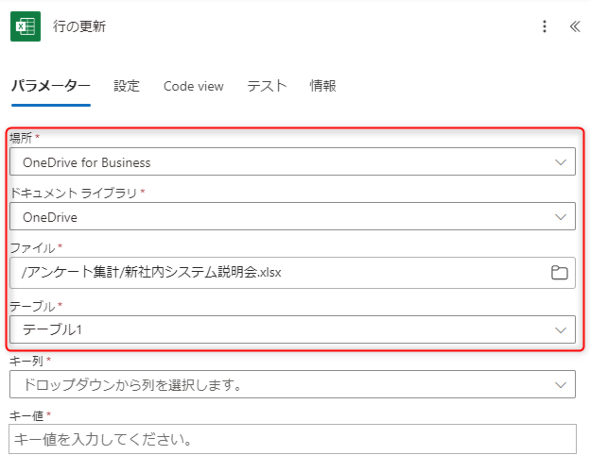590x472 pixels.
Task: Switch to the 設定 tab
Action: click(x=126, y=86)
